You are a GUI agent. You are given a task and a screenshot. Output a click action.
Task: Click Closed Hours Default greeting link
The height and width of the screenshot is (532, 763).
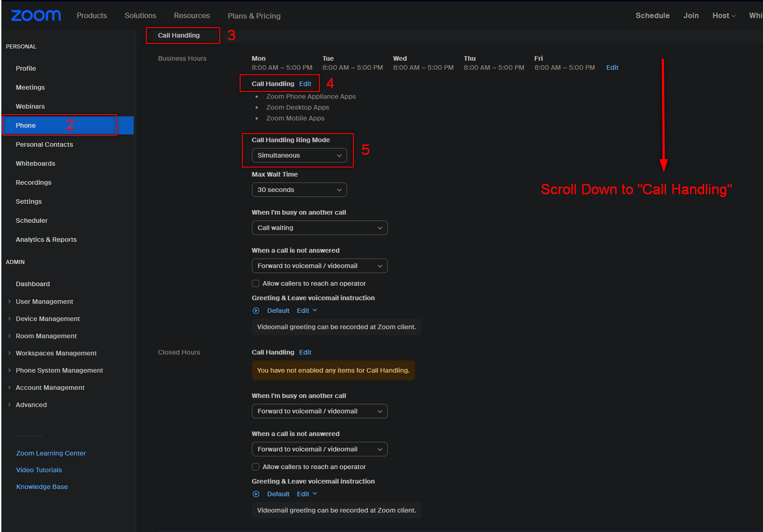[x=278, y=494]
